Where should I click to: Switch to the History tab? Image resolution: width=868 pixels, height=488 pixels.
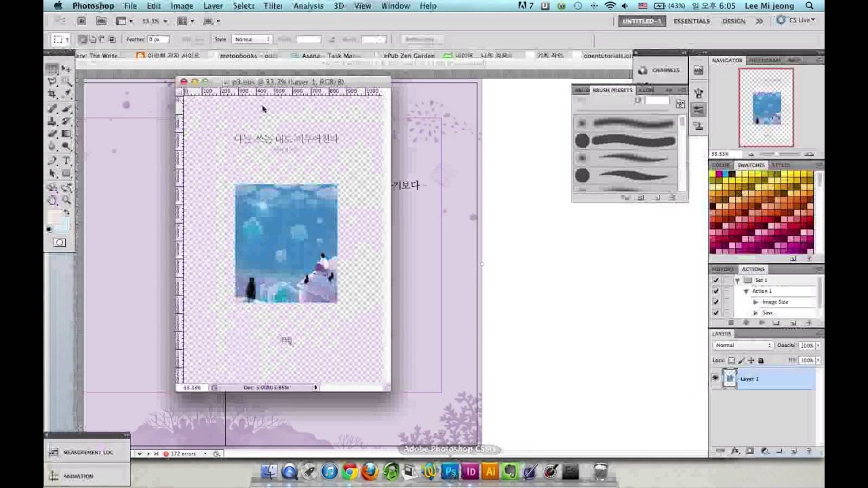pyautogui.click(x=722, y=269)
